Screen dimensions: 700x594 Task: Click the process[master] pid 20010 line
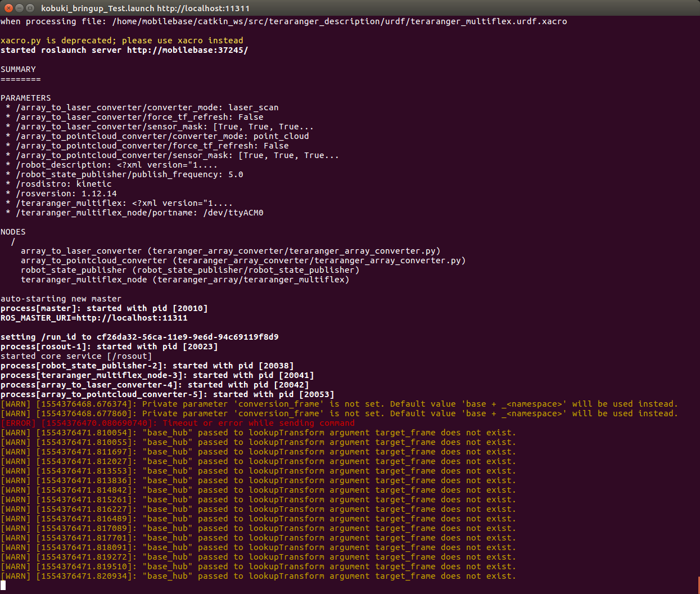click(x=104, y=308)
